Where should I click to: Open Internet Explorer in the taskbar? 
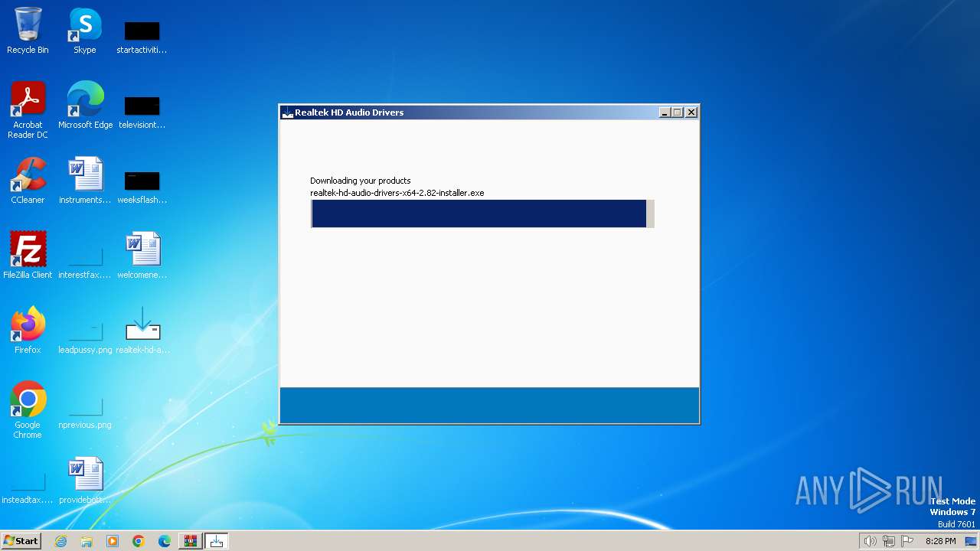[60, 541]
